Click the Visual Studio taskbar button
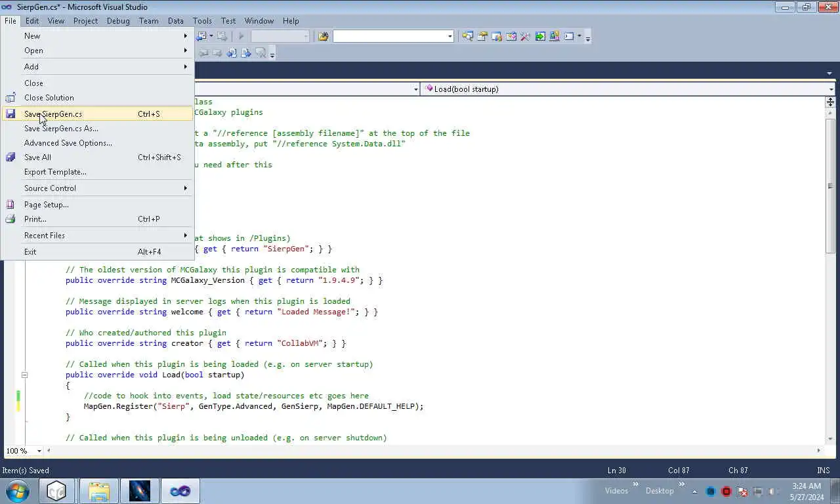The width and height of the screenshot is (840, 504). pos(180,491)
